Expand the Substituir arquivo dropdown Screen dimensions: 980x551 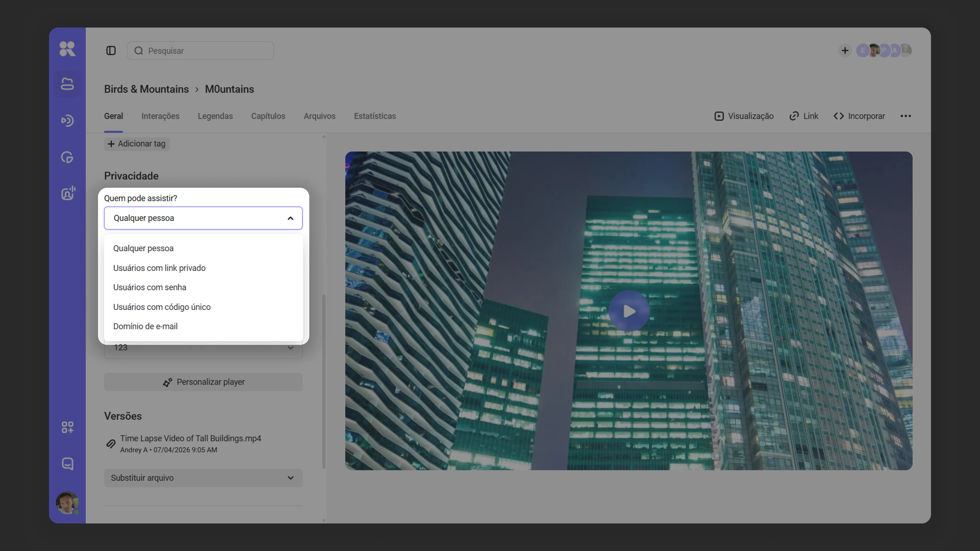[x=203, y=478]
